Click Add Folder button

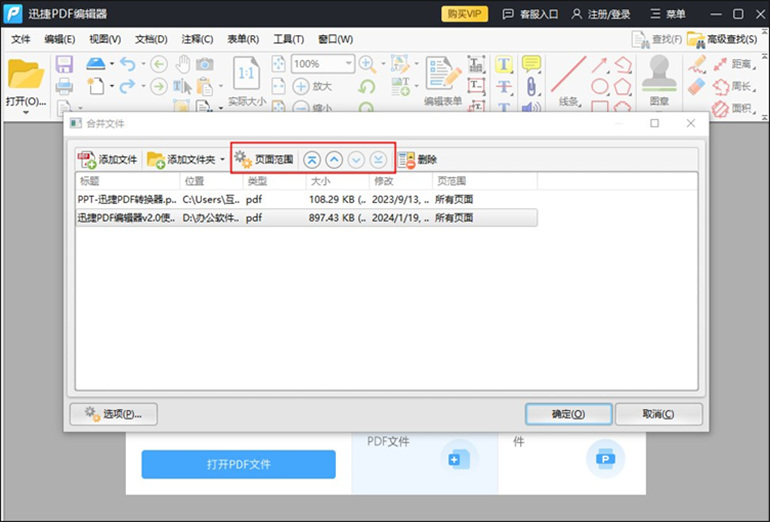(x=181, y=160)
